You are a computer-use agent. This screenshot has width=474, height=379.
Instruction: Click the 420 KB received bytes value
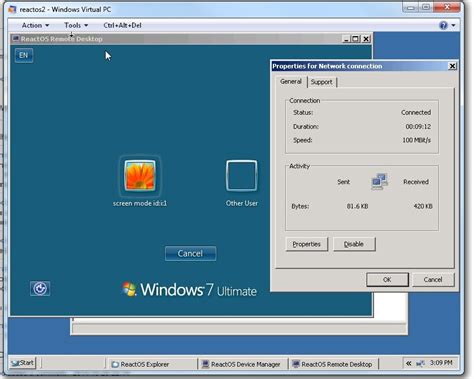423,206
